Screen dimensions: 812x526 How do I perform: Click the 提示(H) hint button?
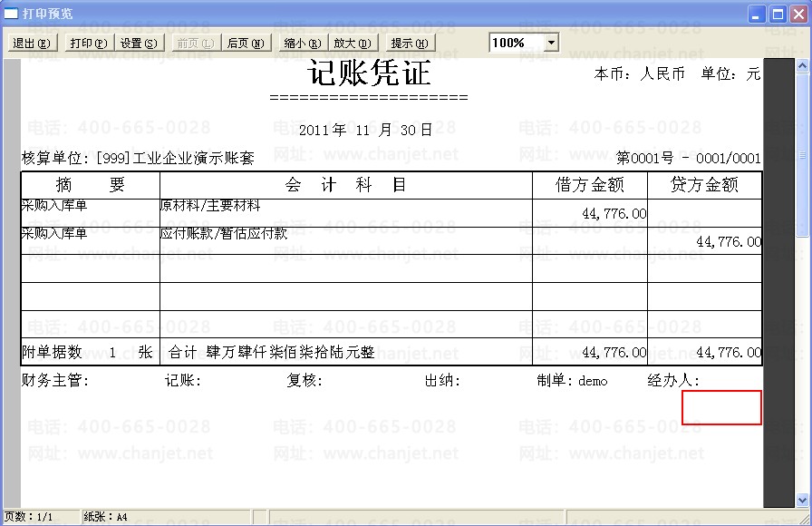[x=410, y=43]
